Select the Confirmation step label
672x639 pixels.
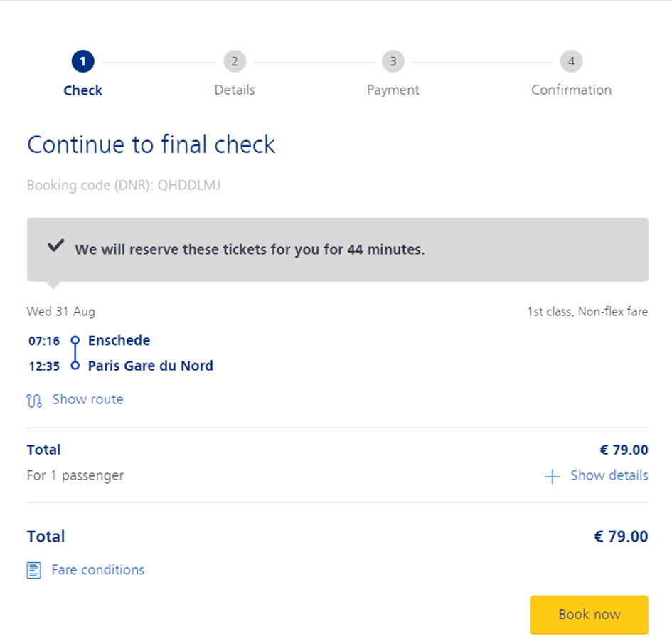[571, 90]
